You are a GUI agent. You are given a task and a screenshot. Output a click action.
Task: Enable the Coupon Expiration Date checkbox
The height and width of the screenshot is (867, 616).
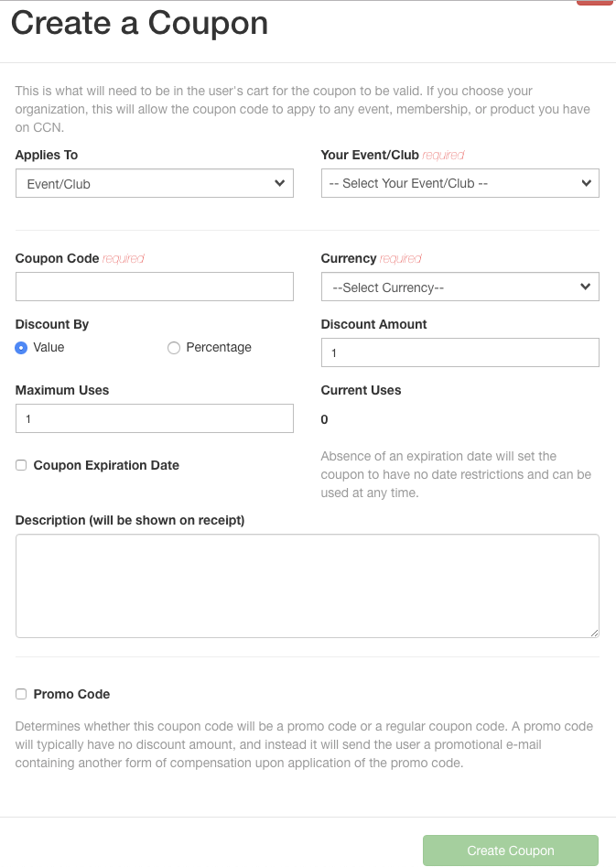pos(21,465)
